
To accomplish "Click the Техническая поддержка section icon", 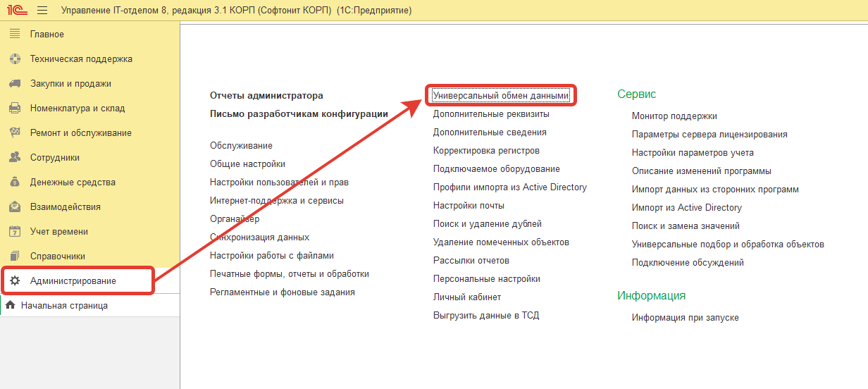I will pyautogui.click(x=15, y=59).
